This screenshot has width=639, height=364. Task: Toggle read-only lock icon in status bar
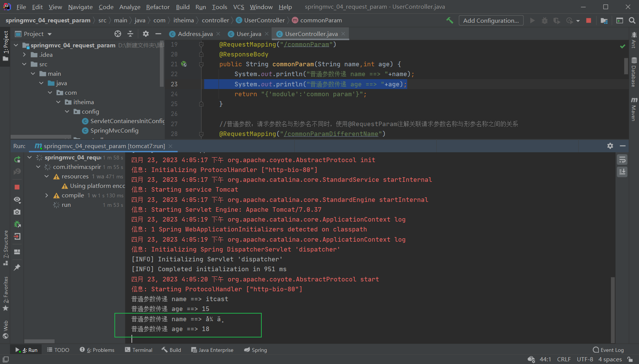(630, 359)
